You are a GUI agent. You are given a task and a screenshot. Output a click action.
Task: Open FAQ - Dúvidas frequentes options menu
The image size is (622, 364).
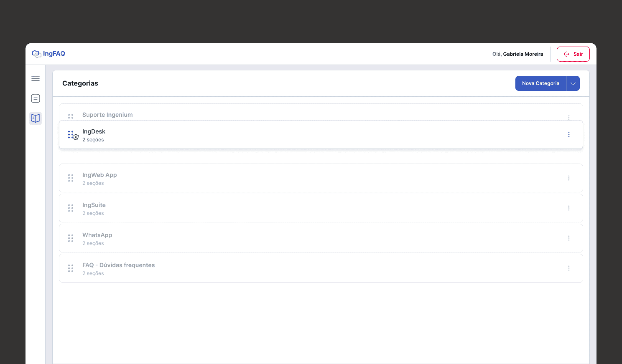pyautogui.click(x=569, y=268)
